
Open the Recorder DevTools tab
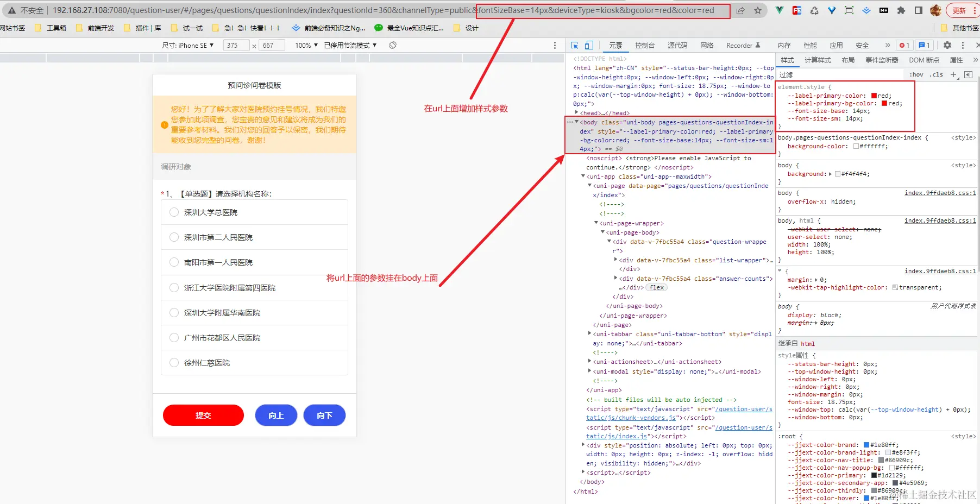coord(743,45)
